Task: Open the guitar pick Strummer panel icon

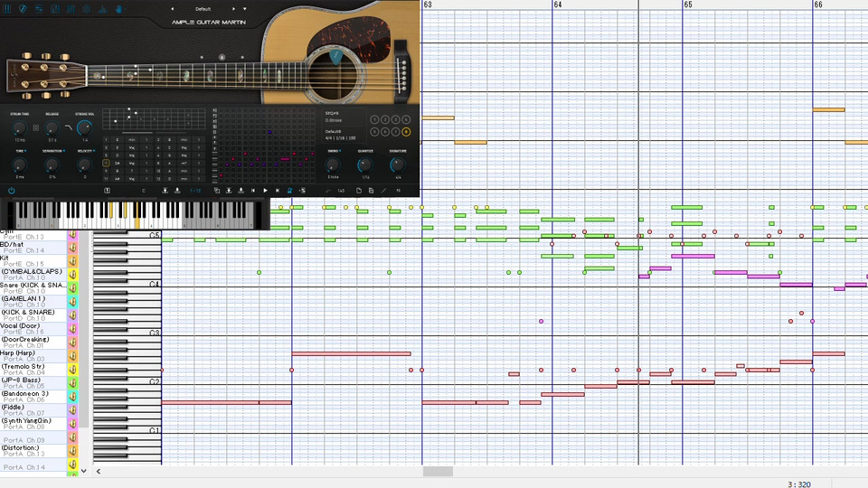Action: (23, 9)
